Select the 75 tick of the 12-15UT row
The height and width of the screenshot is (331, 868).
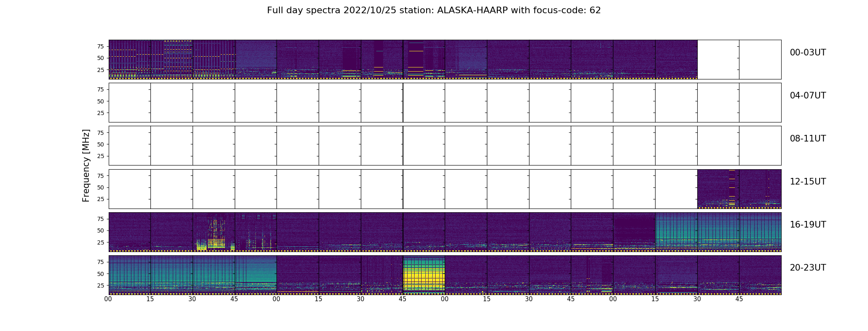tap(100, 175)
